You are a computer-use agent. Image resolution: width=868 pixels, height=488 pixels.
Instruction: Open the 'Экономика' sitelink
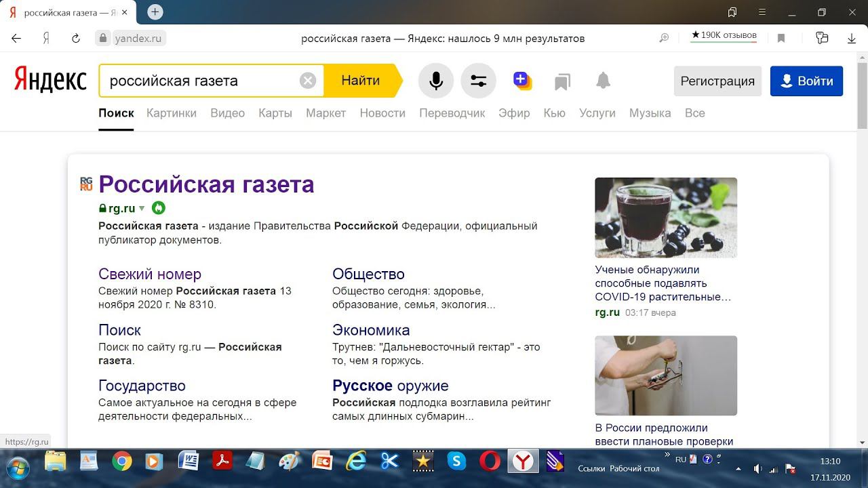click(371, 330)
